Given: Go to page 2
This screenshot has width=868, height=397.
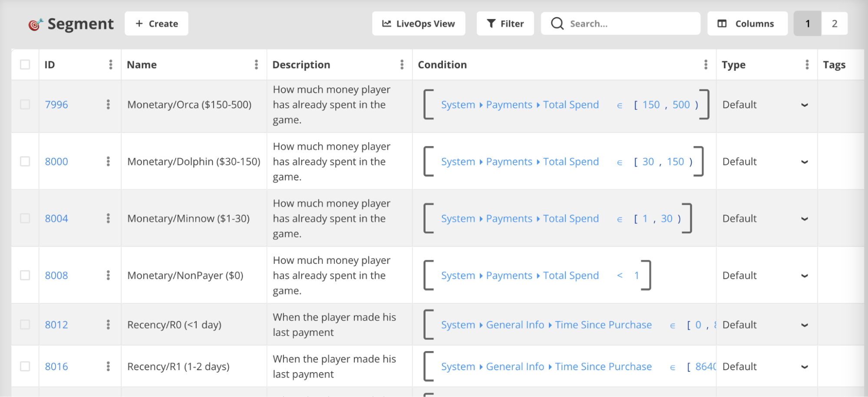Looking at the screenshot, I should coord(834,23).
